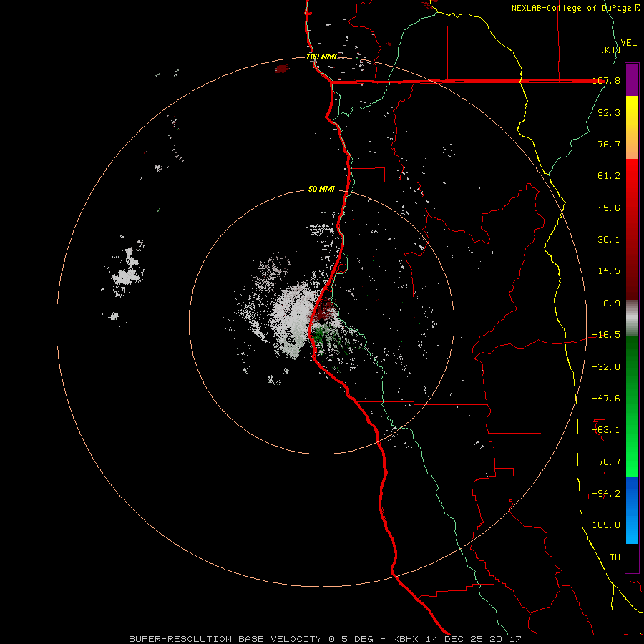The width and height of the screenshot is (644, 644).
Task: Select the 107.8 legend value
Action: 606,80
